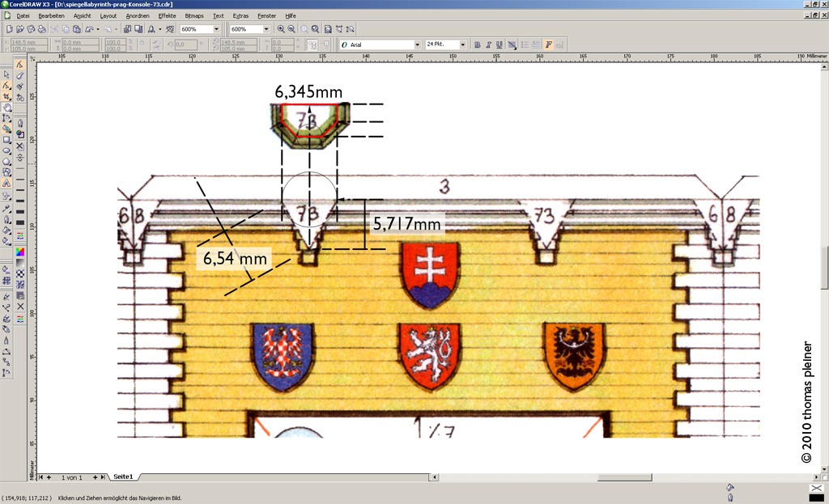The image size is (829, 504).
Task: Toggle bold text formatting
Action: tap(477, 44)
